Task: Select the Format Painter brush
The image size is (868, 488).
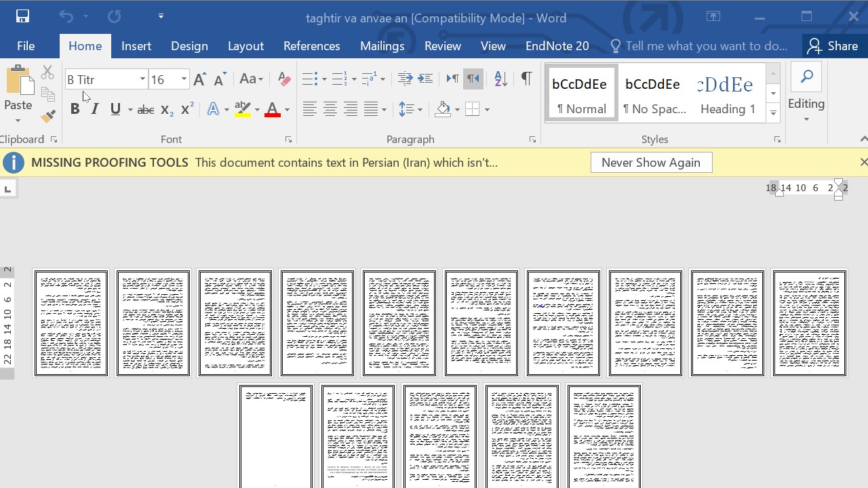Action: tap(47, 117)
